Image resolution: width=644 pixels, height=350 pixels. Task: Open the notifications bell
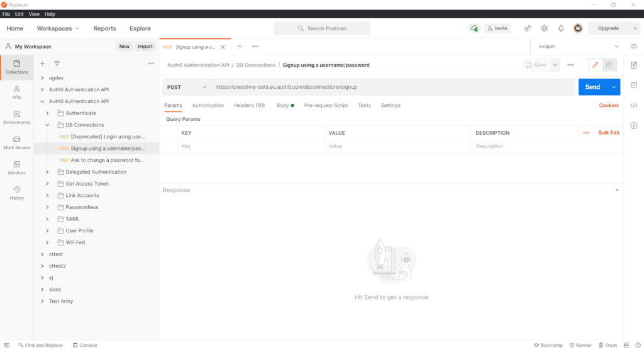pyautogui.click(x=561, y=28)
